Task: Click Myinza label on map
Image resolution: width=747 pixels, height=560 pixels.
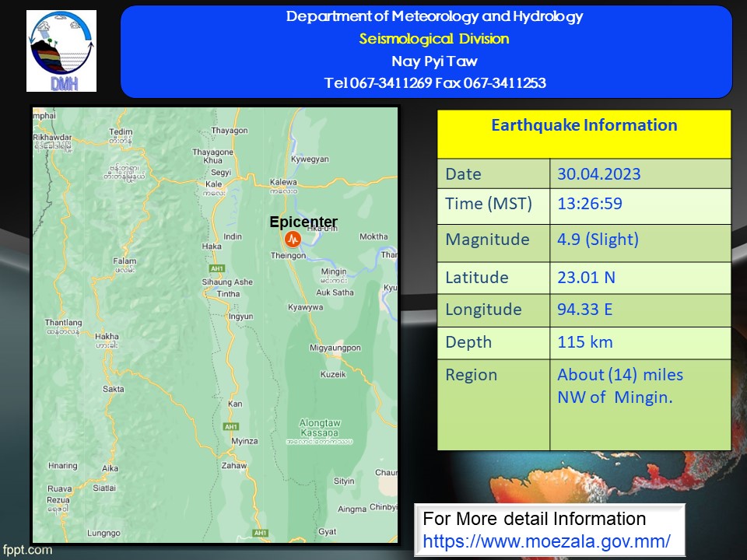Action: [x=244, y=441]
